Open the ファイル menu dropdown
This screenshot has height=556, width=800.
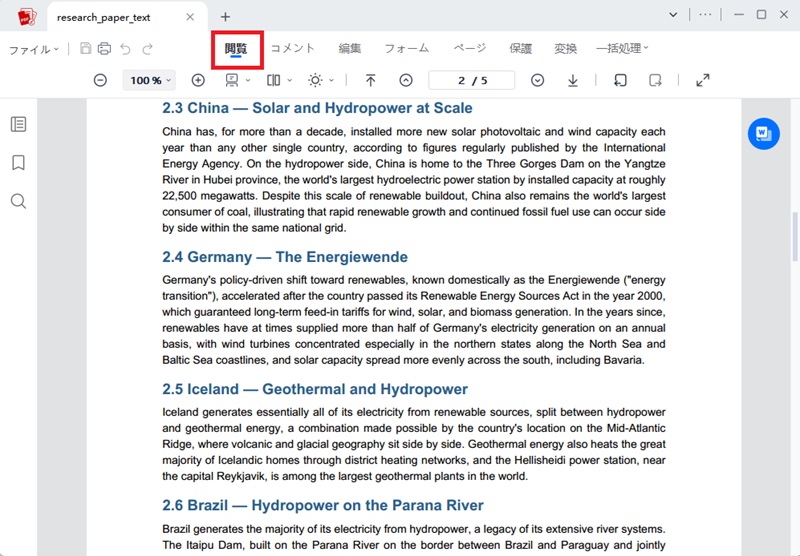click(34, 49)
